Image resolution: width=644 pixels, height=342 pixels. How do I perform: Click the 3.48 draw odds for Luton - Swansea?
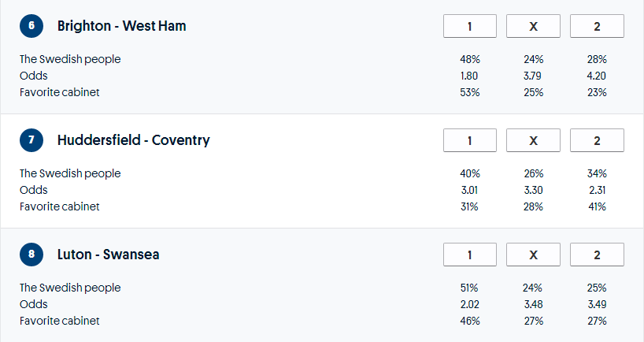coord(533,304)
